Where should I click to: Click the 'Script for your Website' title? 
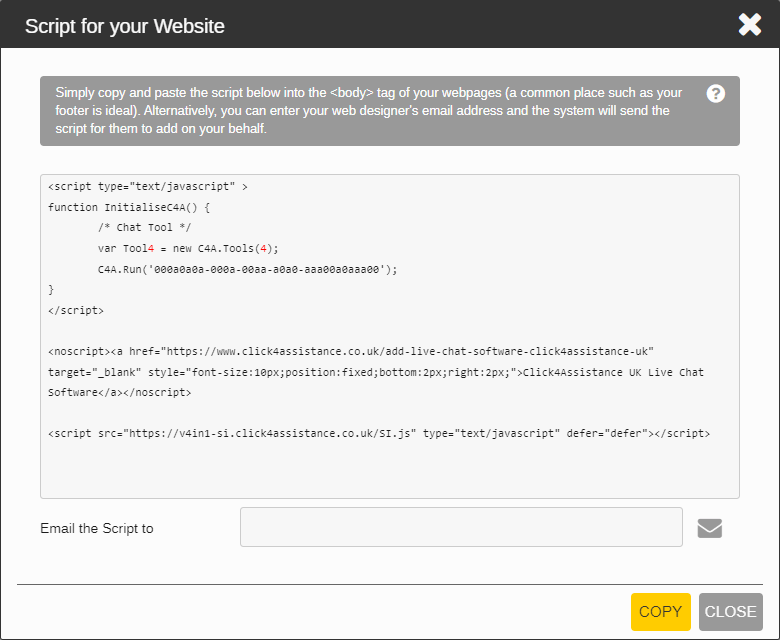125,26
